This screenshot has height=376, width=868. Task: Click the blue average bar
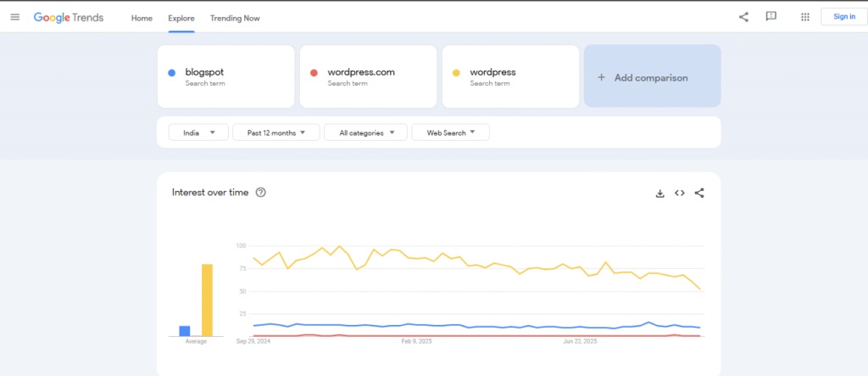[184, 331]
